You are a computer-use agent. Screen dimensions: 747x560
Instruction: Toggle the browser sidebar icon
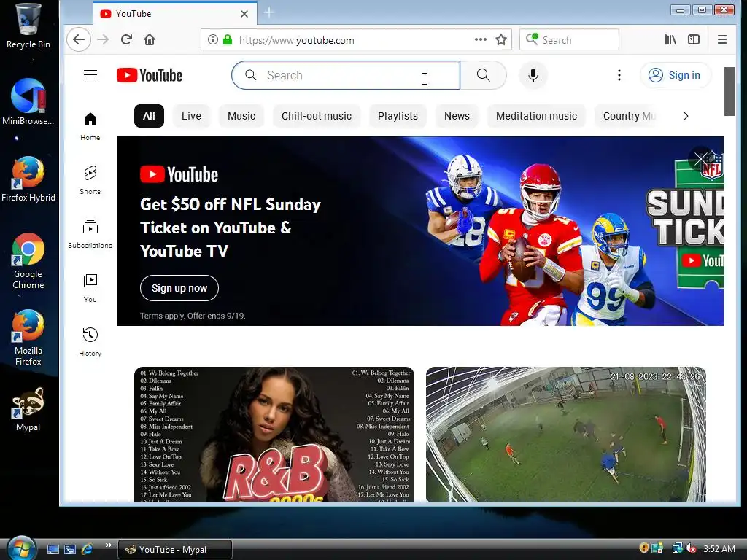click(694, 39)
